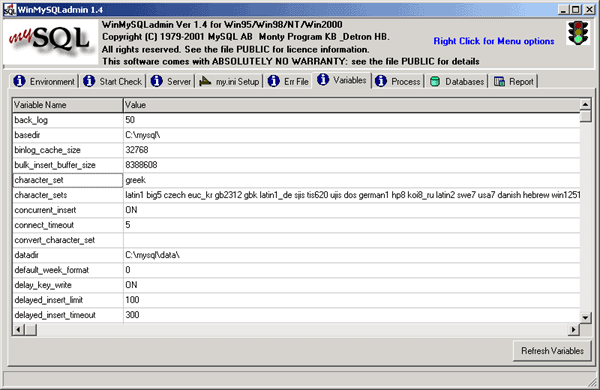Maximize the WinMySQLadmin window
The width and height of the screenshot is (600, 390).
click(x=576, y=10)
